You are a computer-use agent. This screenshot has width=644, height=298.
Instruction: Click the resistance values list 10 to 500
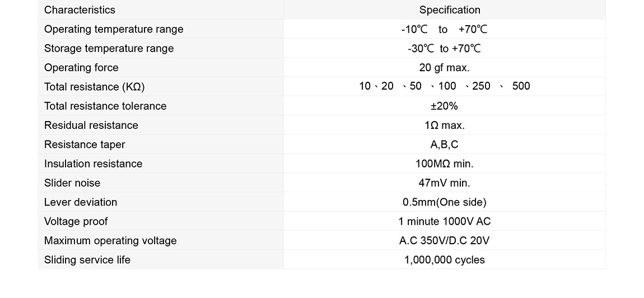(x=444, y=86)
